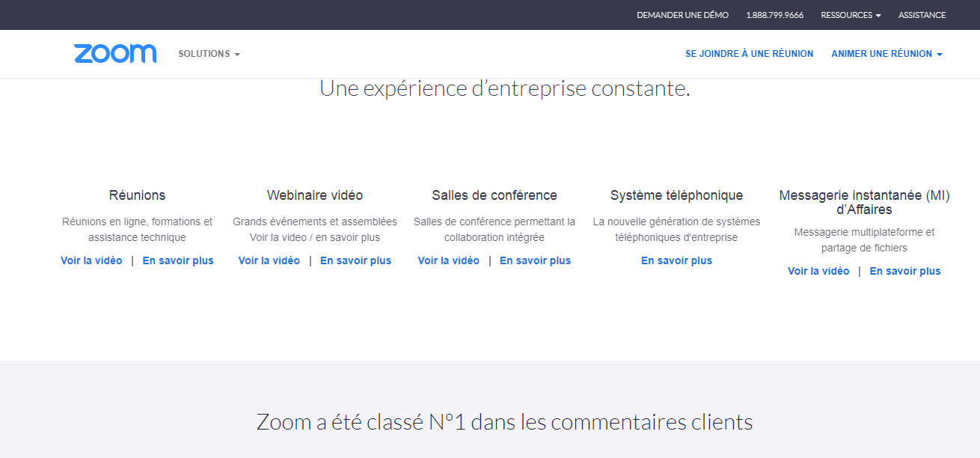Viewport: 980px width, 458px height.
Task: Click En savoir plus under Messagerie instantanée
Action: 905,271
